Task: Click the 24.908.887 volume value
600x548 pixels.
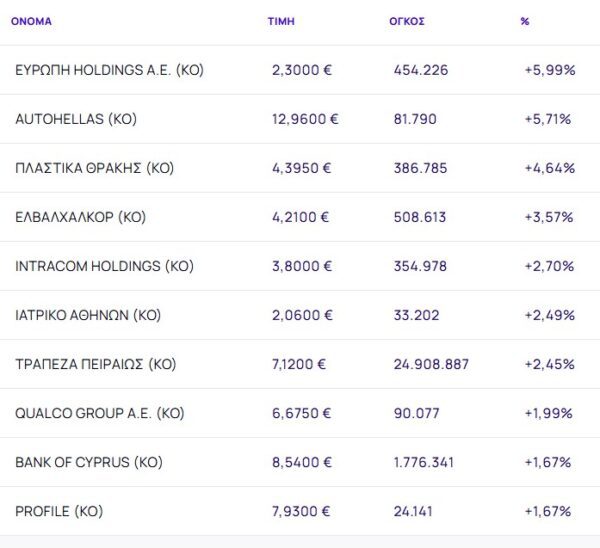Action: [x=431, y=364]
